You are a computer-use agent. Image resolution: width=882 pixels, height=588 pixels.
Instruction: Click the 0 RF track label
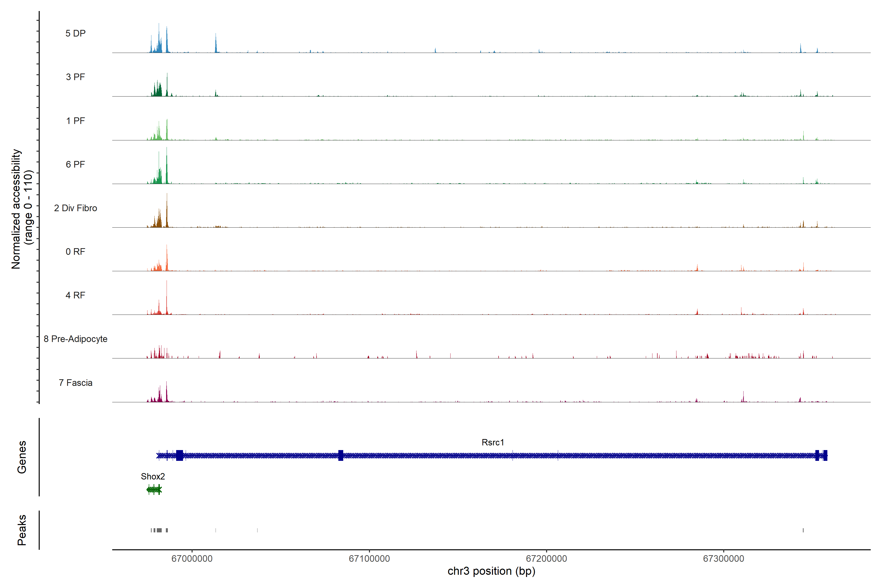click(75, 252)
